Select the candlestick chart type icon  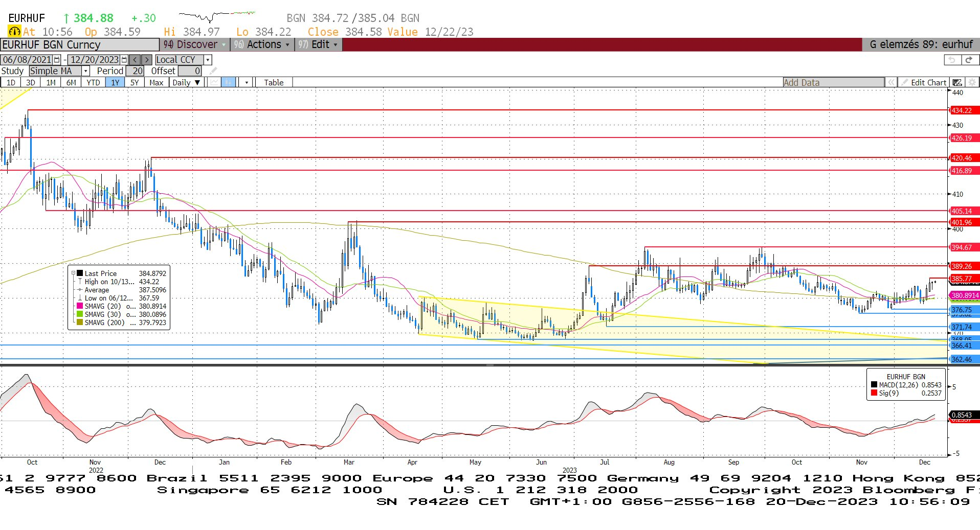coord(228,82)
